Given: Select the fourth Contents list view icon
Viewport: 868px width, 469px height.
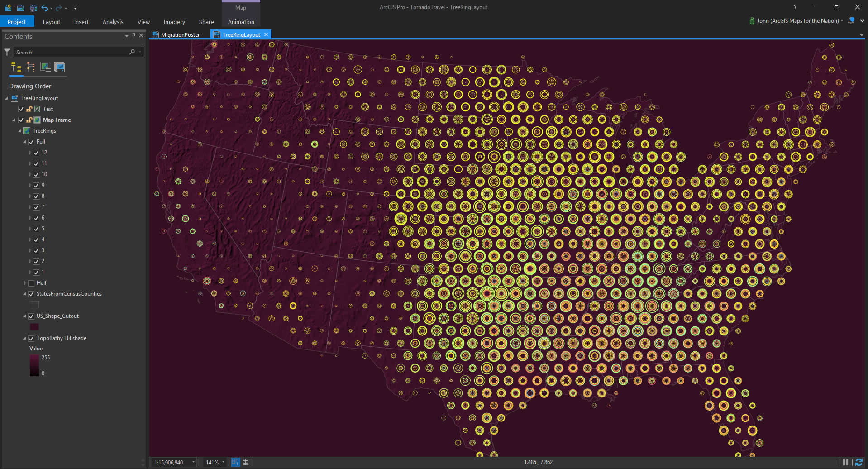Looking at the screenshot, I should [x=59, y=67].
